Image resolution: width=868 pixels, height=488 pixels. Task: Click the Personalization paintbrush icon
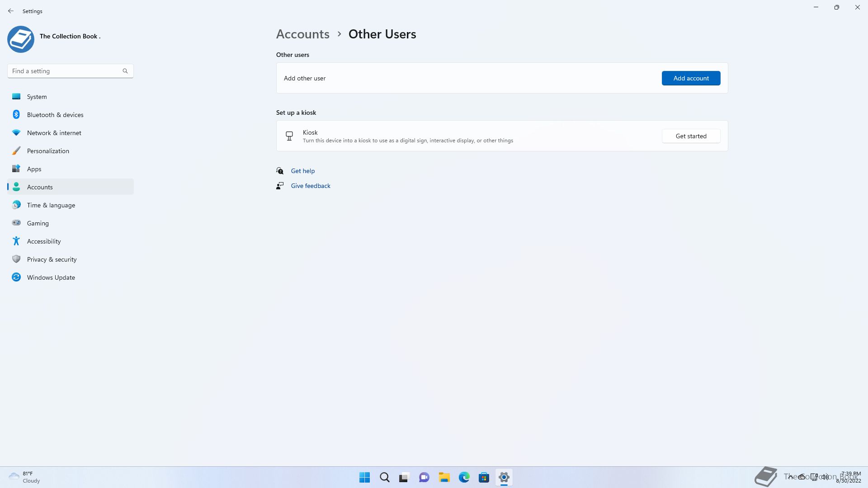click(16, 151)
